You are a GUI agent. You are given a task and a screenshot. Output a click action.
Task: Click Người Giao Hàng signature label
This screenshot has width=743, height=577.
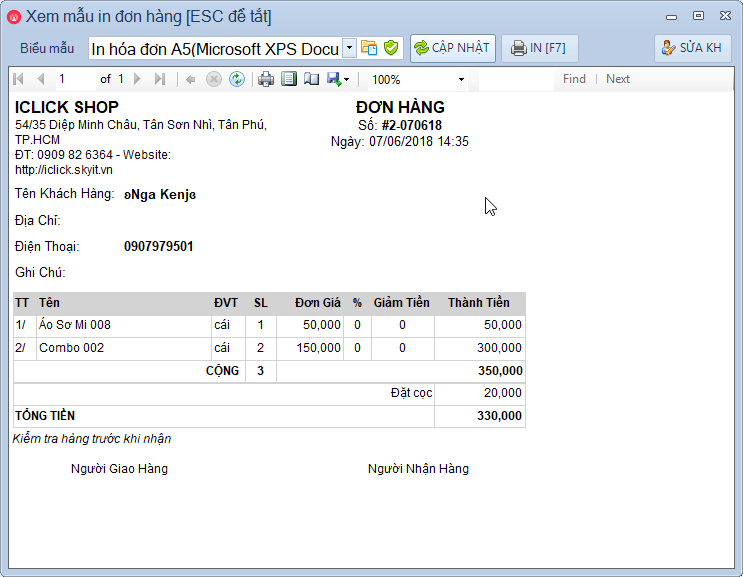(x=119, y=469)
